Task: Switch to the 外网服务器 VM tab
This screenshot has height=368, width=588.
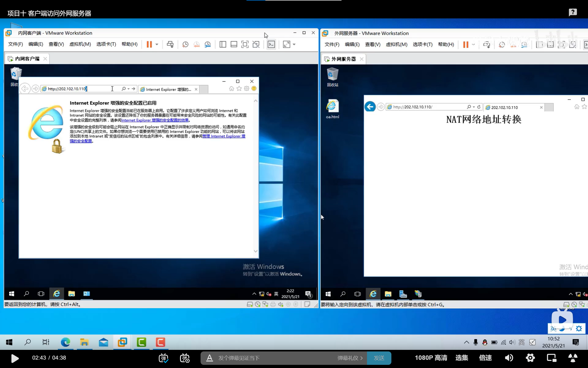Action: (343, 59)
